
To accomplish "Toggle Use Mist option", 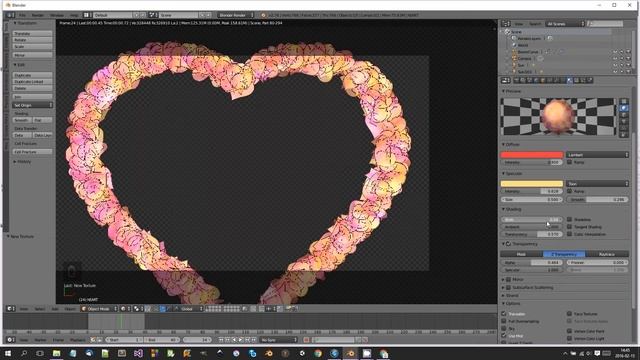I will [504, 336].
